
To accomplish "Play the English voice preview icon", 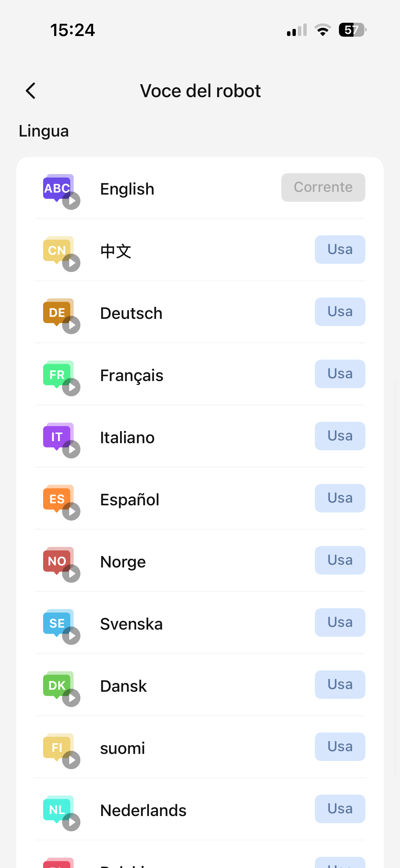I will (x=71, y=201).
